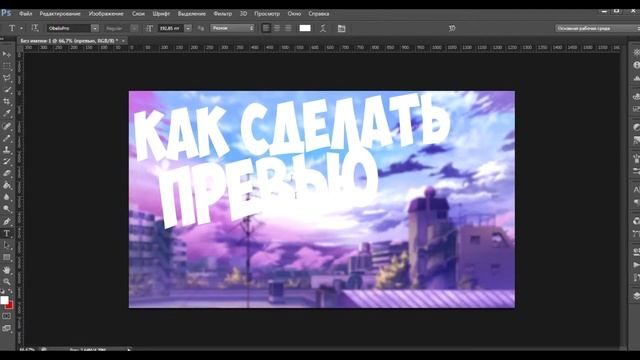
Task: Select the Path Selection tool
Action: tap(7, 245)
